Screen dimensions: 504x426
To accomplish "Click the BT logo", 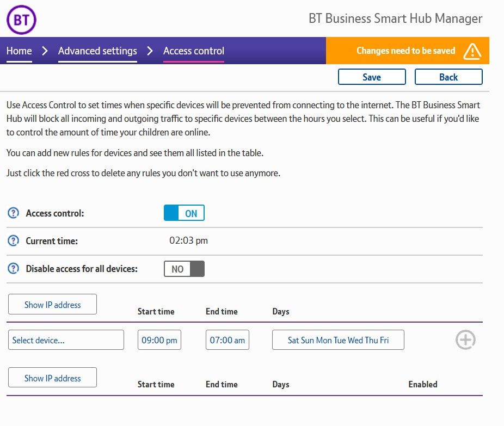I will tap(21, 20).
